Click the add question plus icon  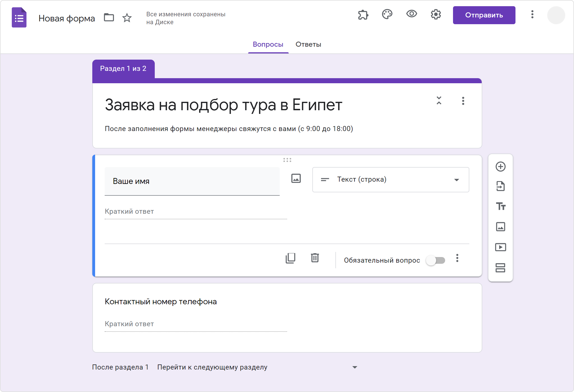(500, 166)
